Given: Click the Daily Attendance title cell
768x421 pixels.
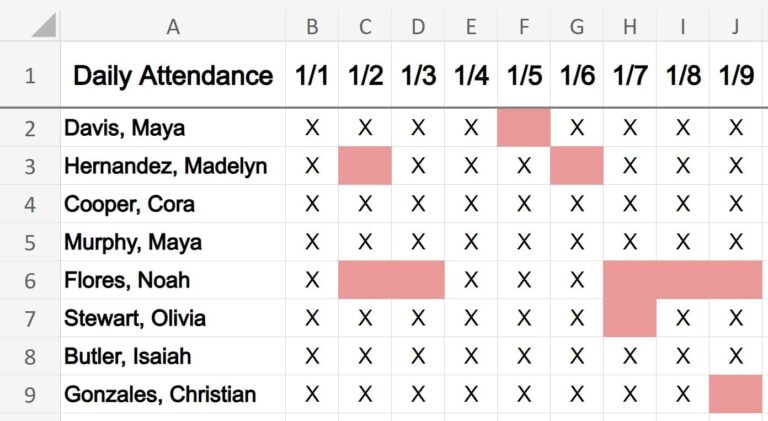Looking at the screenshot, I should point(173,75).
